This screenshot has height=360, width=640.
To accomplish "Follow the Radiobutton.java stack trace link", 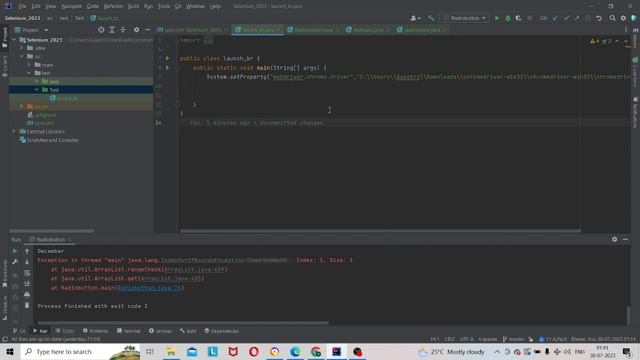I will click(x=149, y=288).
